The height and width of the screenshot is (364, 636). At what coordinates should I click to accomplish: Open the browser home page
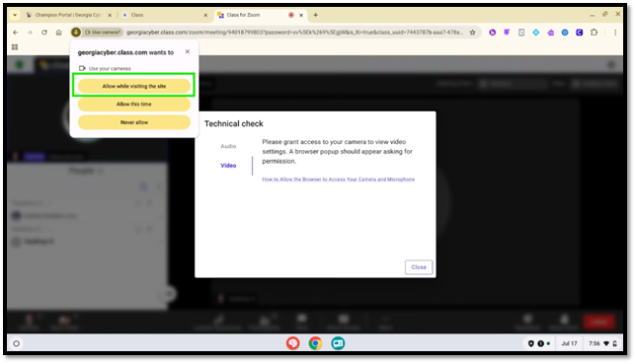(x=59, y=33)
